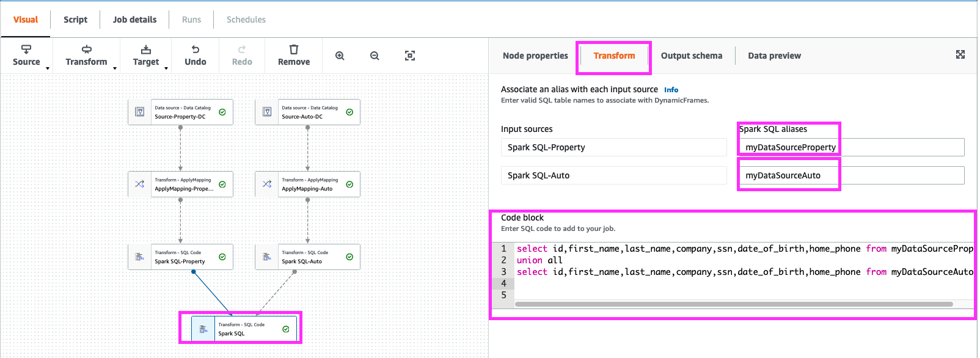Expand the properties panel to full screen
Image resolution: width=980 pixels, height=358 pixels.
point(960,55)
